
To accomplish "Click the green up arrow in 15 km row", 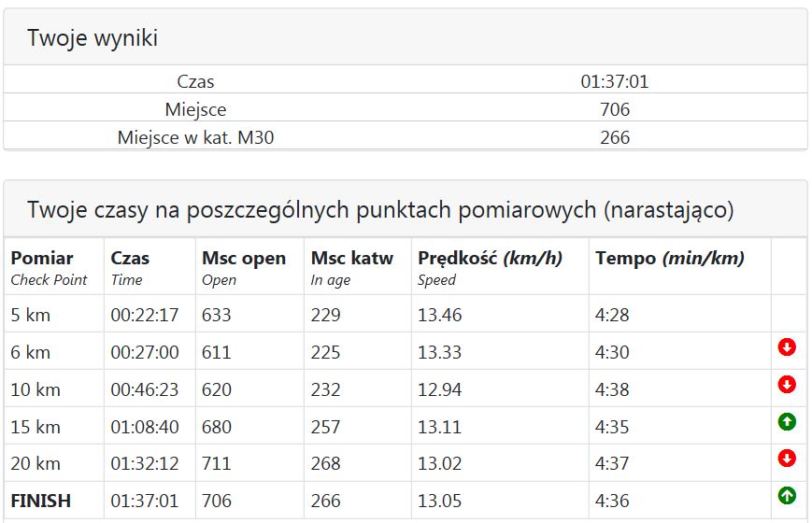I will (x=787, y=422).
